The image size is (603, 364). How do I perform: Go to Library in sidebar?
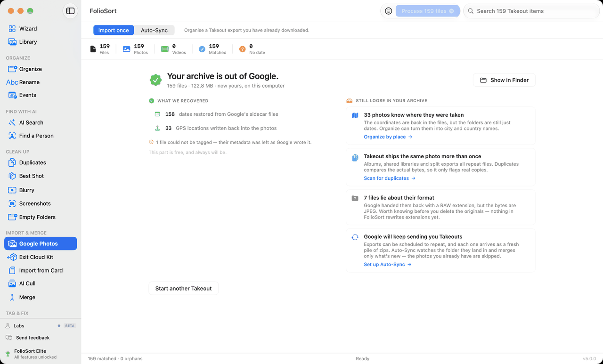coord(41,42)
